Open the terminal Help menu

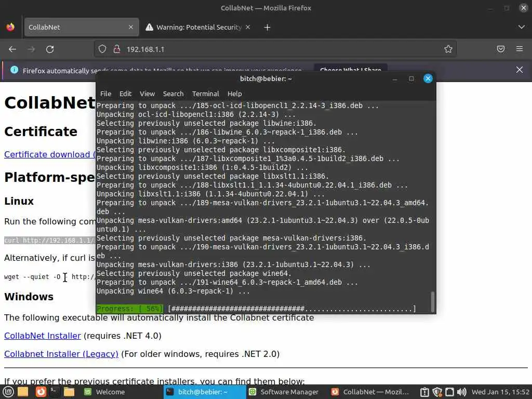pos(234,94)
